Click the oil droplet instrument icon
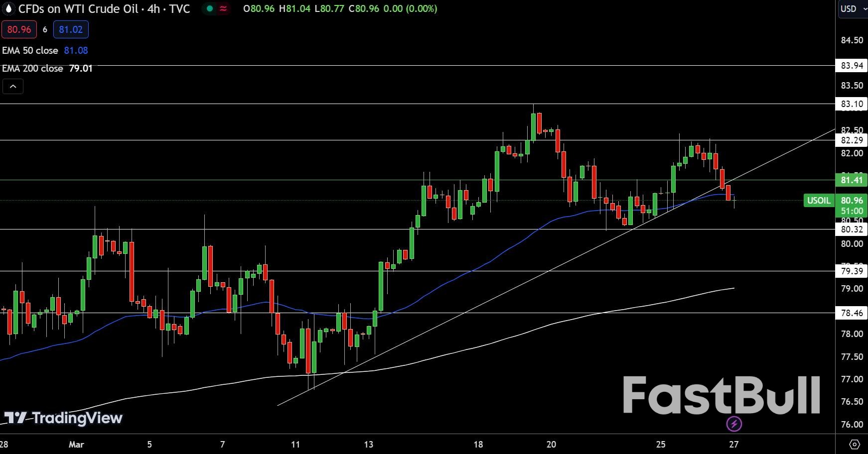Image resolution: width=868 pixels, height=454 pixels. coord(8,9)
